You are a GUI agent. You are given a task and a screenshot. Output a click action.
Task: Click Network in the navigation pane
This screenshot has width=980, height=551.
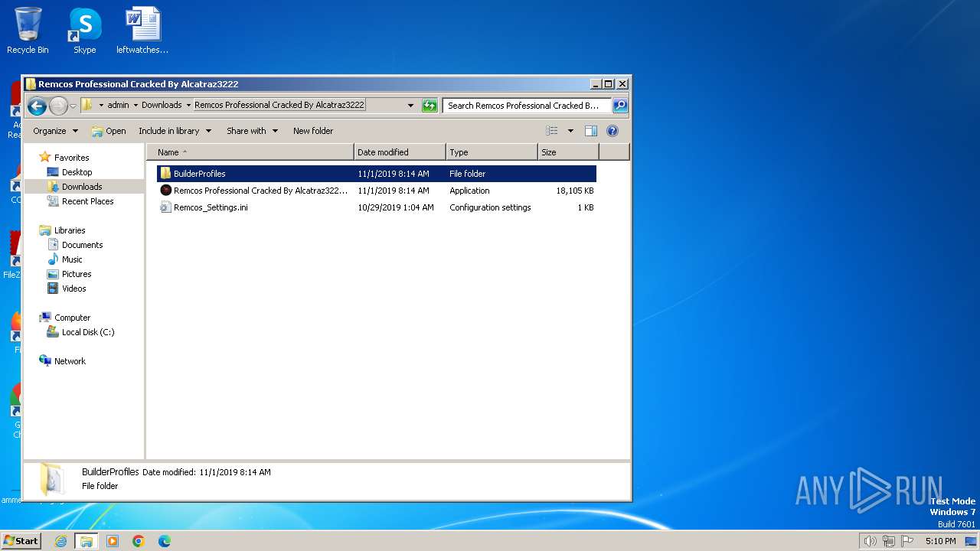[x=70, y=361]
